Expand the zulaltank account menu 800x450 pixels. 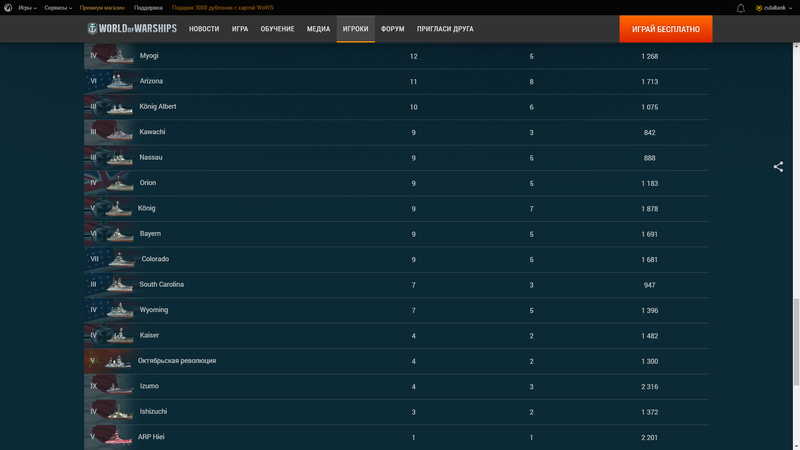pos(774,8)
